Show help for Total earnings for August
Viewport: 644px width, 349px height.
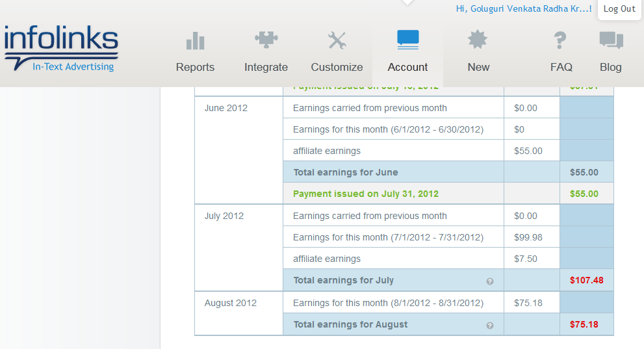[489, 326]
